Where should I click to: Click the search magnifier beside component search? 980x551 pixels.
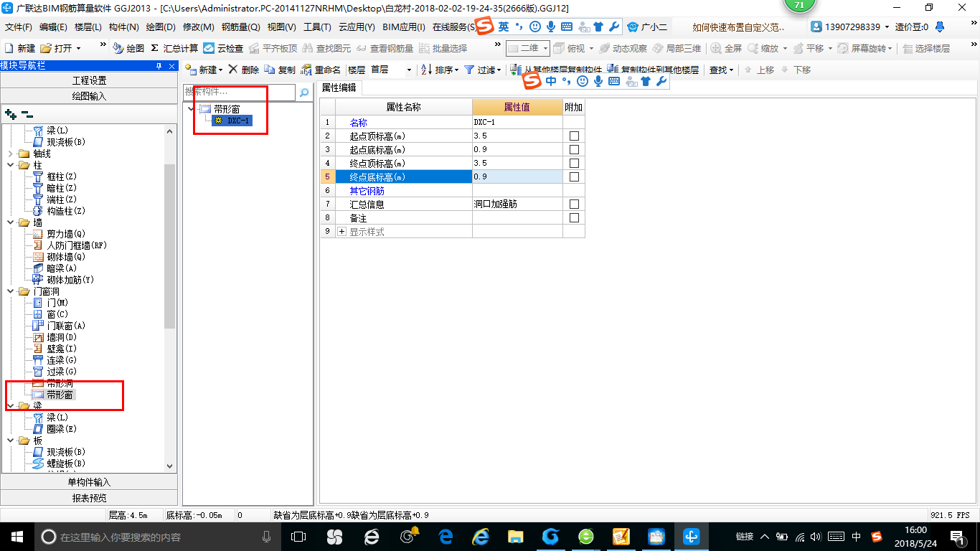[x=304, y=93]
